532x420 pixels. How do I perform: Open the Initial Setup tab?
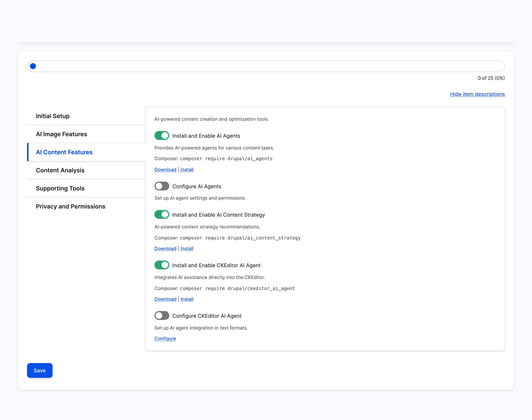pos(86,116)
